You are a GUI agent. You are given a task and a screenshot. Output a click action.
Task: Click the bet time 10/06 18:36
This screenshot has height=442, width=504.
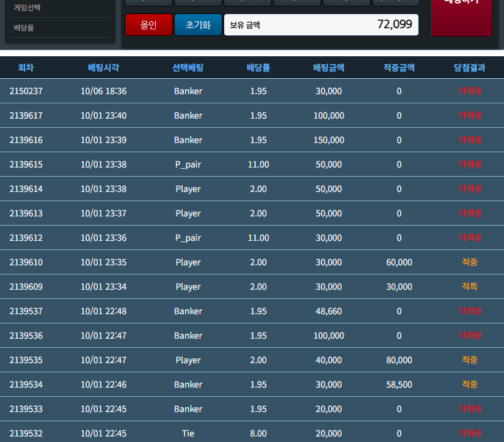(x=103, y=91)
